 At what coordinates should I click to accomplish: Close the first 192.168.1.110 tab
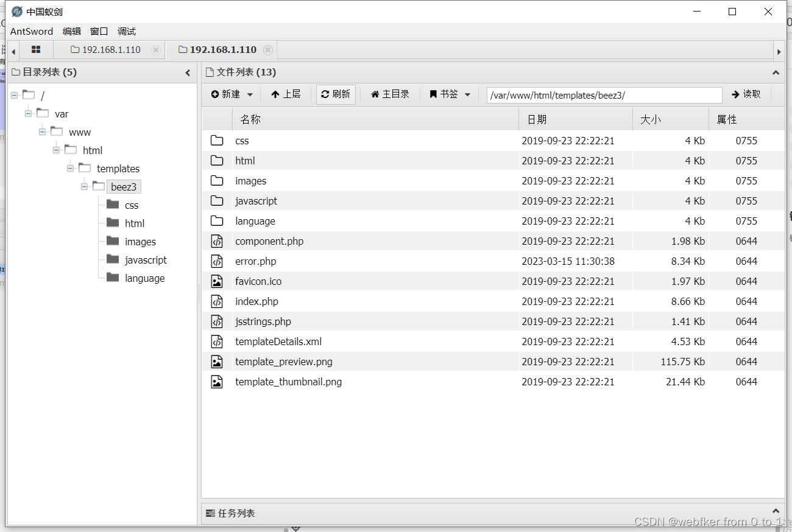coord(156,50)
